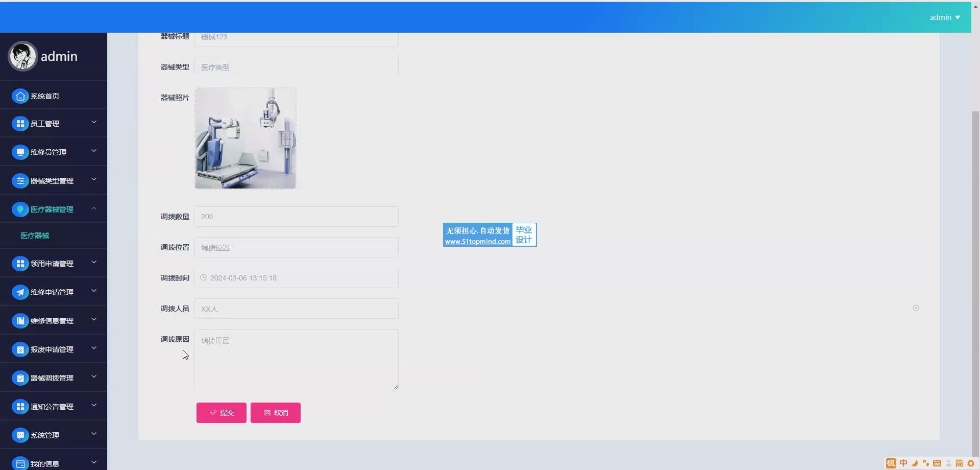The image size is (980, 470).
Task: Click the 调拨数量 field showing 200
Action: (x=297, y=217)
